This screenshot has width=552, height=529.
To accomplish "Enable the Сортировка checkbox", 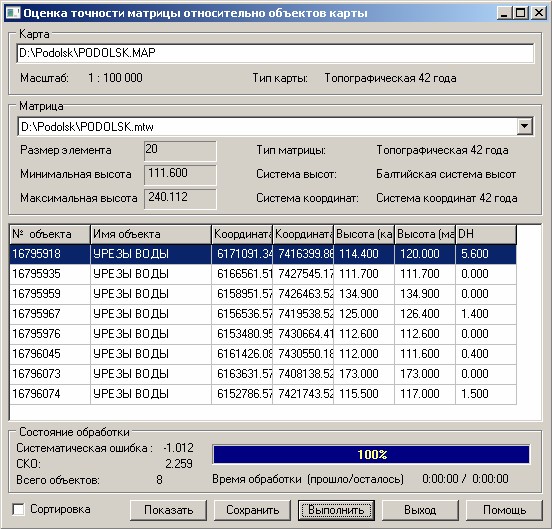I will coord(18,509).
